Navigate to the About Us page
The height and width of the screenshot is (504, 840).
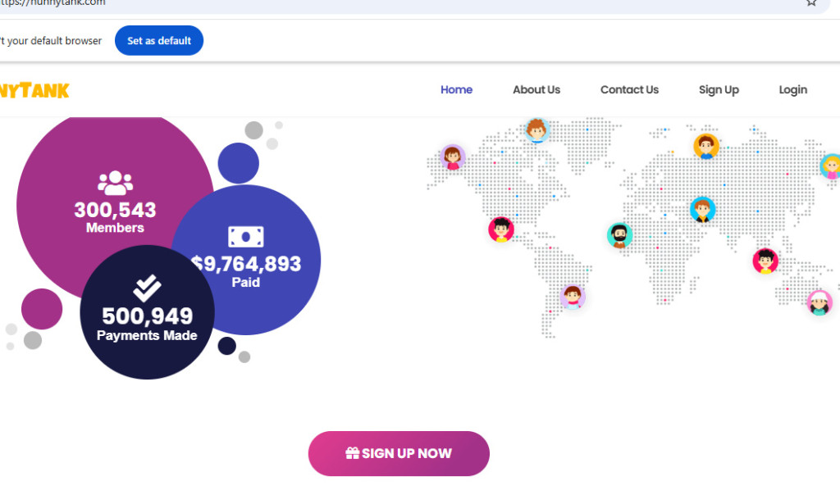[536, 89]
